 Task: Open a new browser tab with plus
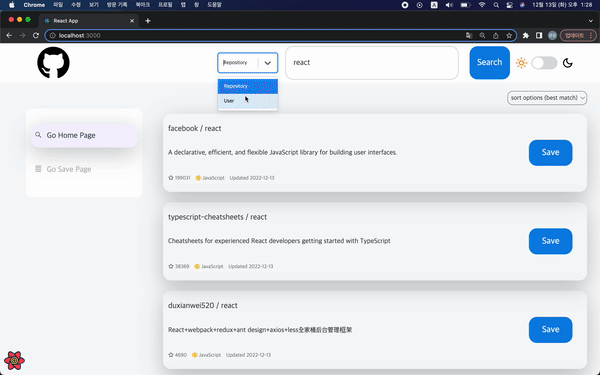[148, 21]
